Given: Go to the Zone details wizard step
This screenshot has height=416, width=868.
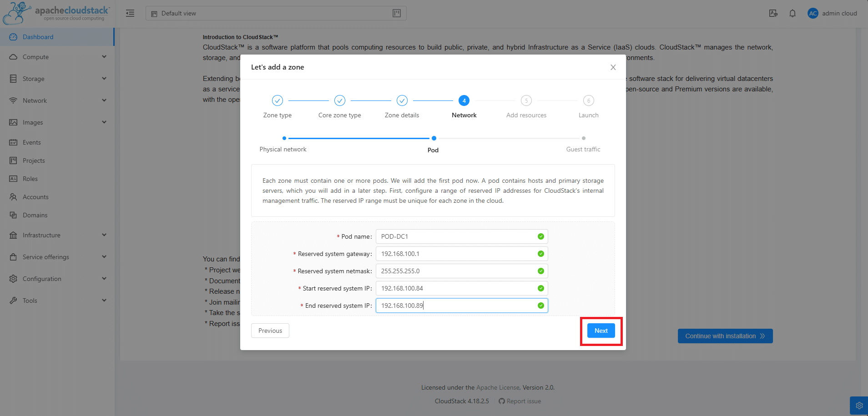Looking at the screenshot, I should (x=402, y=106).
